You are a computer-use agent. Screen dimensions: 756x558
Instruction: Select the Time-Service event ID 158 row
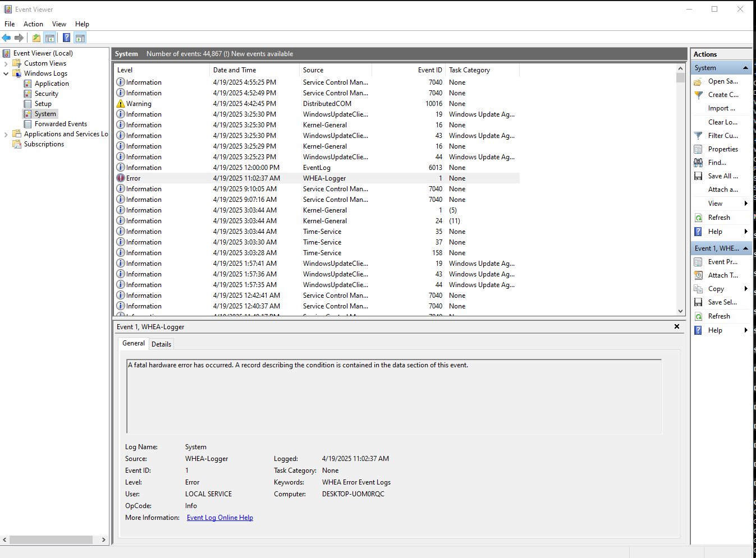pos(317,253)
